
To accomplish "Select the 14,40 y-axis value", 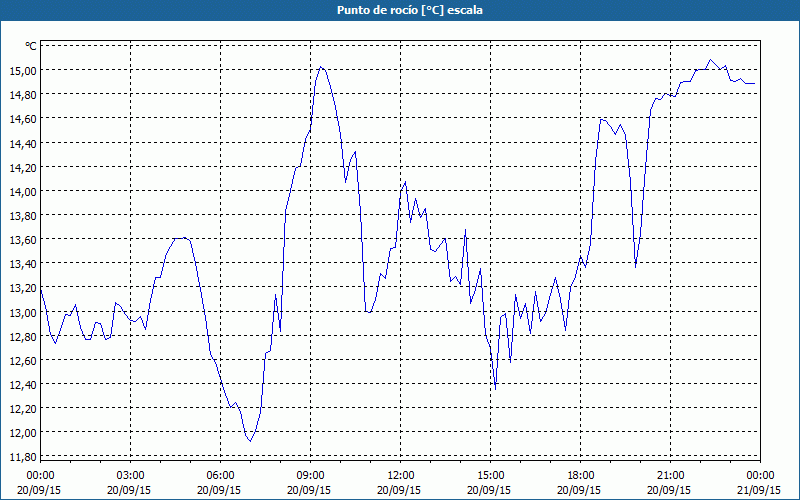I will click(23, 143).
